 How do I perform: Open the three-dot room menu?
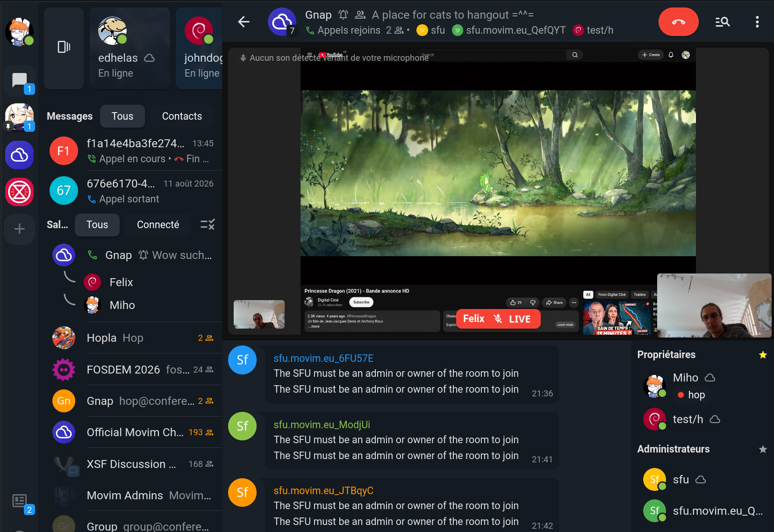coord(757,22)
